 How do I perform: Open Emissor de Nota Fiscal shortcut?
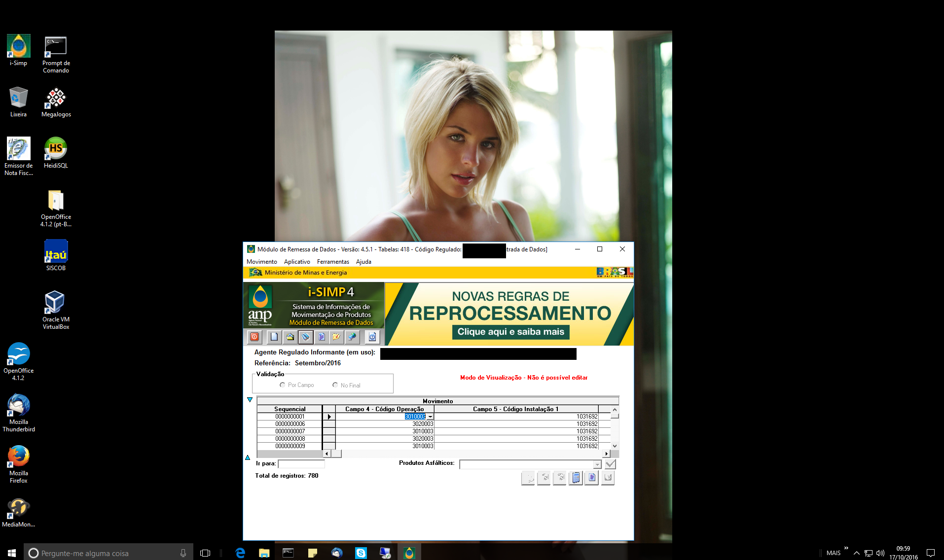click(19, 156)
